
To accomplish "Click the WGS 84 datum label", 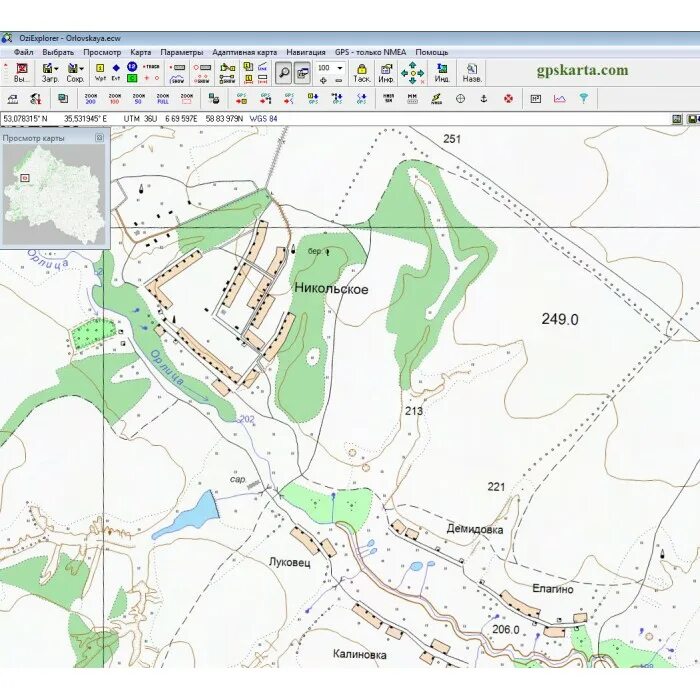I will (263, 119).
